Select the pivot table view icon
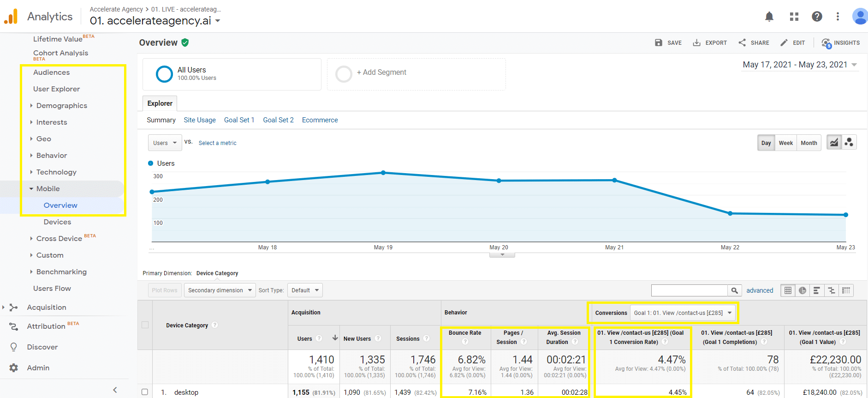 [846, 290]
